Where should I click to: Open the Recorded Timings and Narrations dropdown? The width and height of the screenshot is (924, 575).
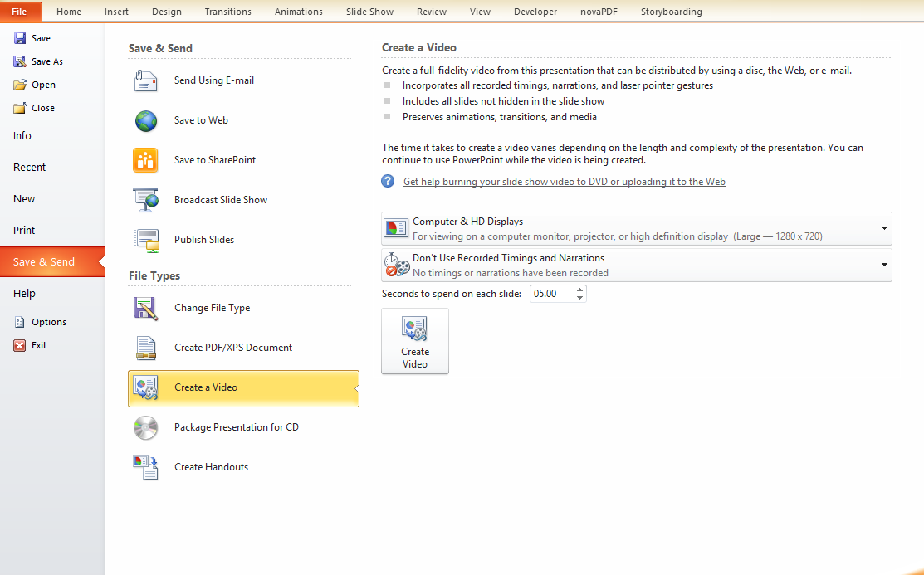coord(884,266)
